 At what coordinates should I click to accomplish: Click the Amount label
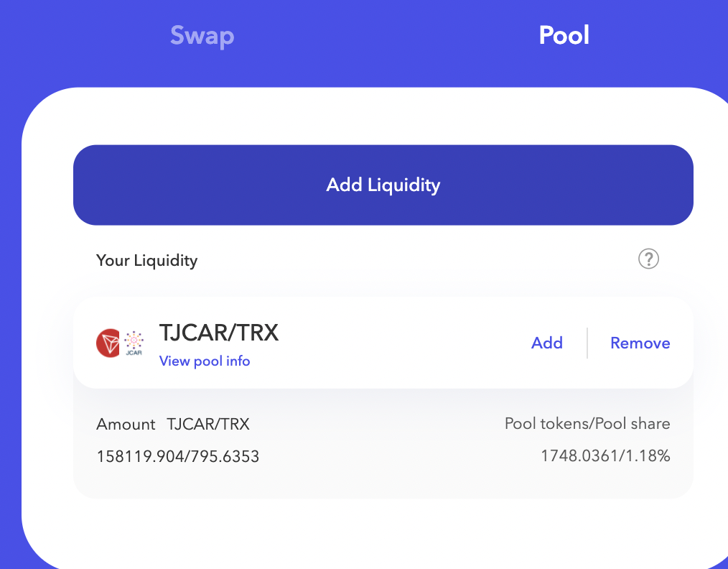tap(126, 424)
